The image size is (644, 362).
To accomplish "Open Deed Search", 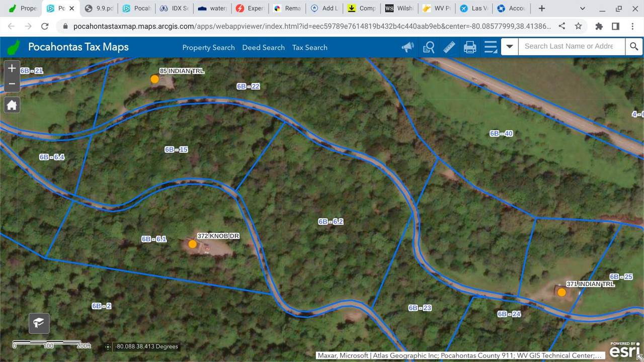I will click(263, 47).
